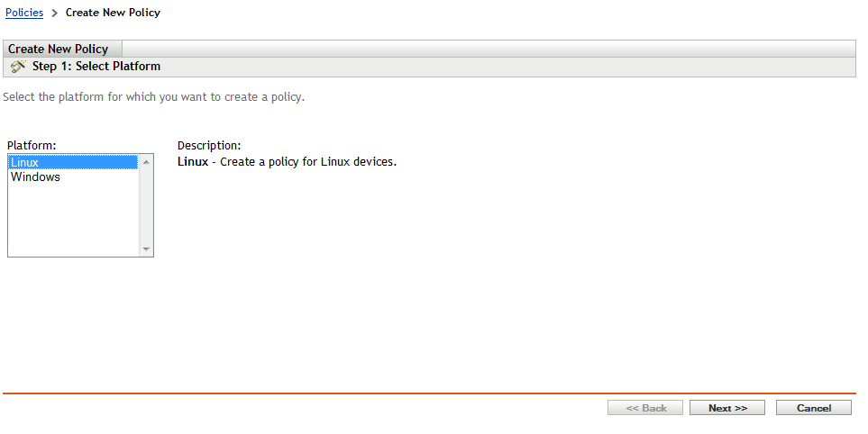This screenshot has height=434, width=868.
Task: Select the Create New Policy tab
Action: (59, 49)
